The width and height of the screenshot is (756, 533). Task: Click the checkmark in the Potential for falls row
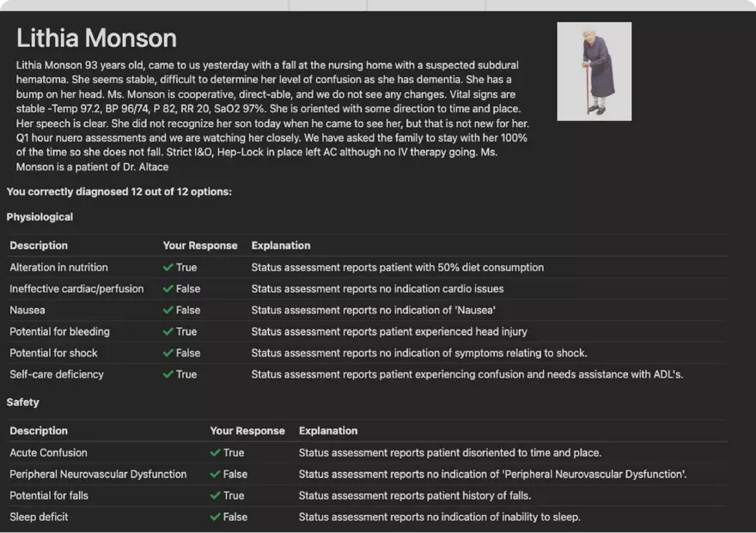pyautogui.click(x=216, y=496)
